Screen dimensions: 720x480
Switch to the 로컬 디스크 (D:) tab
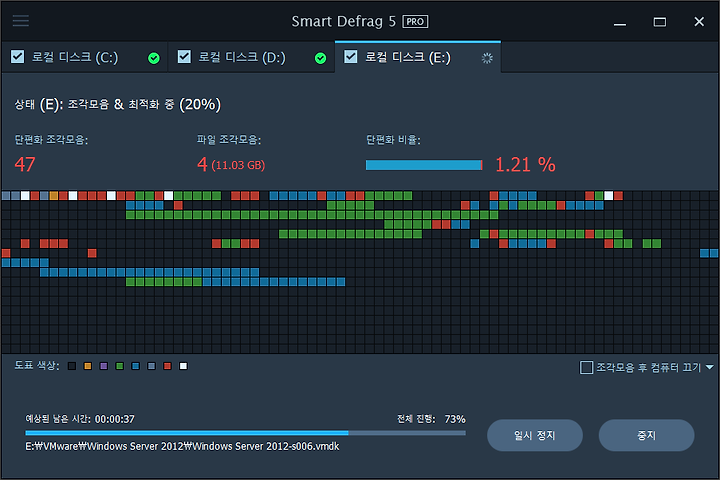point(252,57)
